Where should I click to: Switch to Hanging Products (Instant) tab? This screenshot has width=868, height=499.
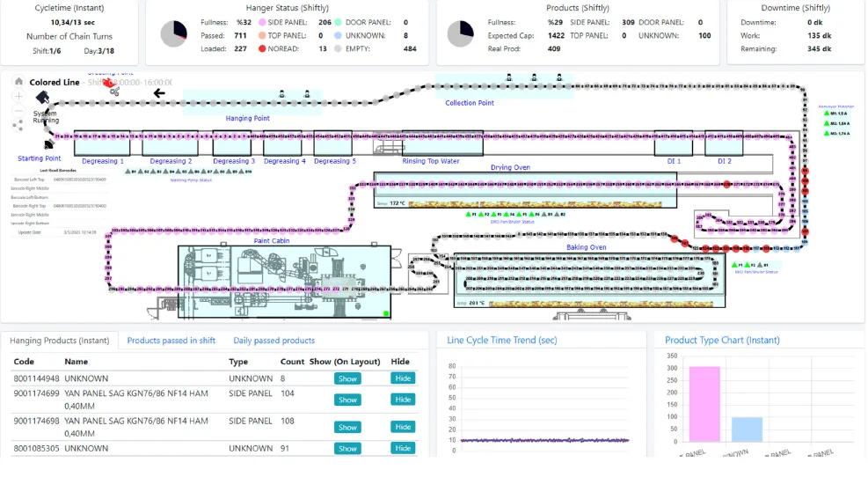[59, 340]
